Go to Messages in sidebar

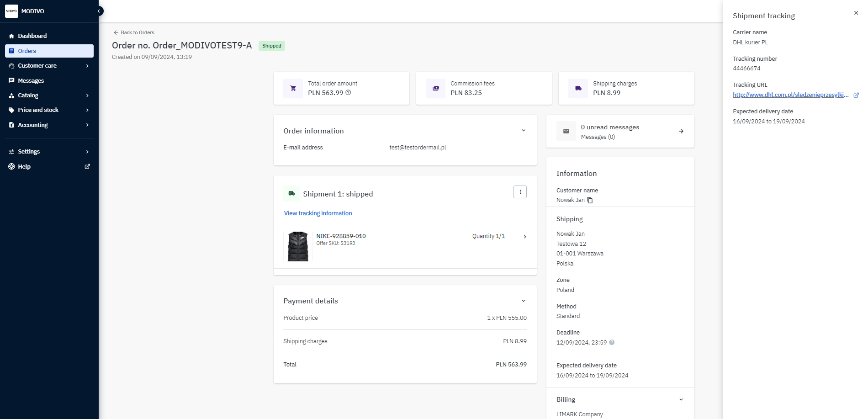coord(31,81)
